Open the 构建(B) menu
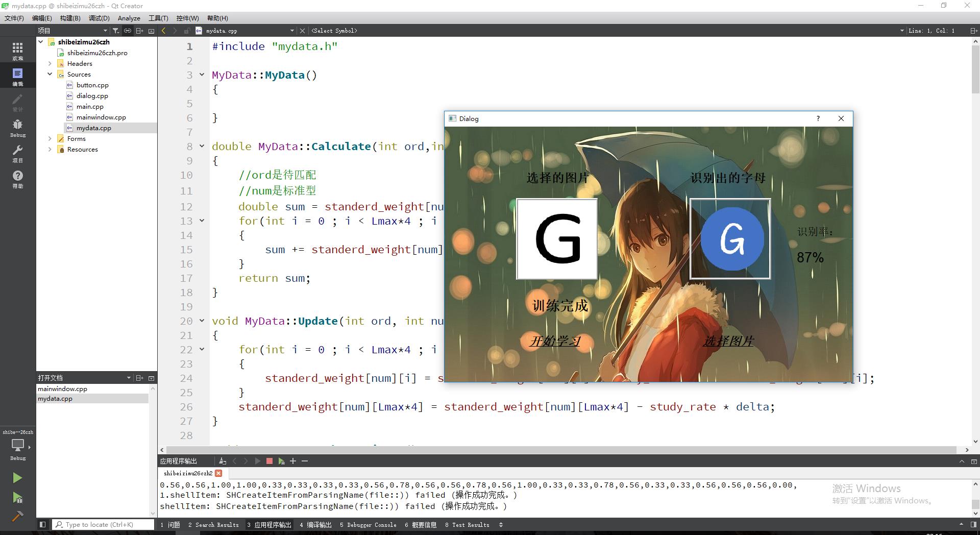The width and height of the screenshot is (980, 535). coord(70,18)
